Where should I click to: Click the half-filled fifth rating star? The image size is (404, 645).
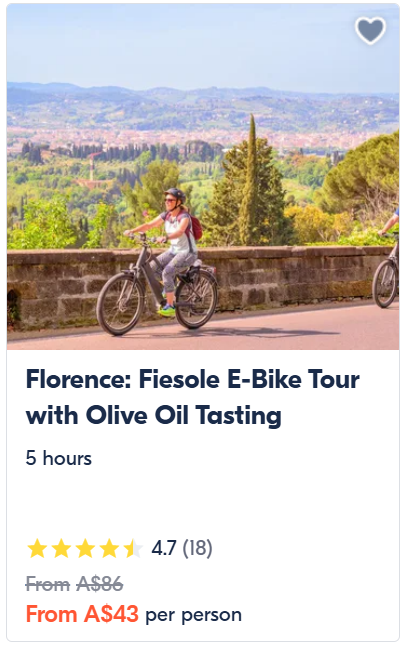pos(132,548)
